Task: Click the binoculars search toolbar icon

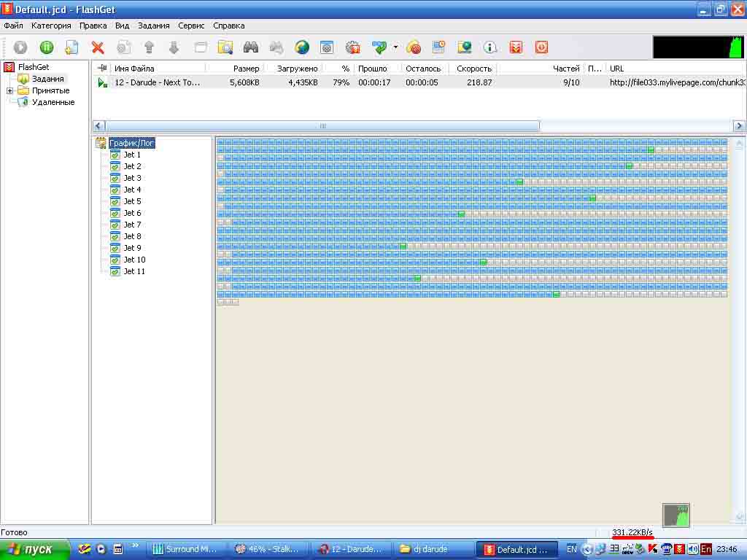Action: pyautogui.click(x=251, y=47)
